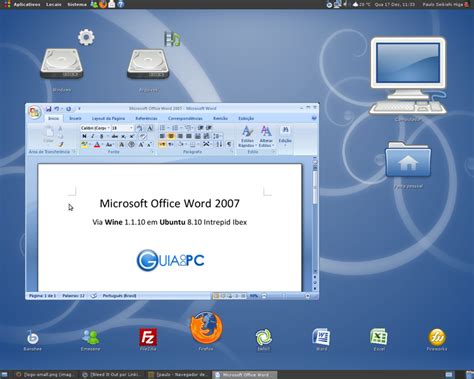Open the Fonte group dialog launcher
The image size is (474, 379).
point(152,152)
